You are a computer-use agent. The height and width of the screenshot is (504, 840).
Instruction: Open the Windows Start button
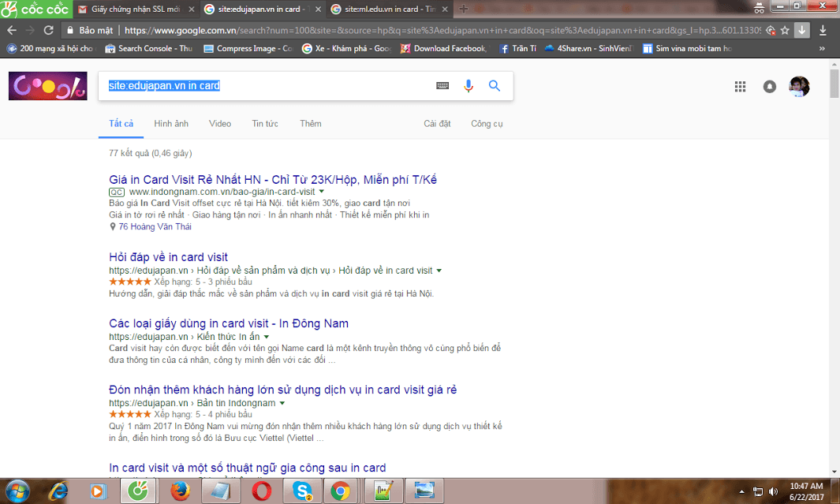[17, 491]
